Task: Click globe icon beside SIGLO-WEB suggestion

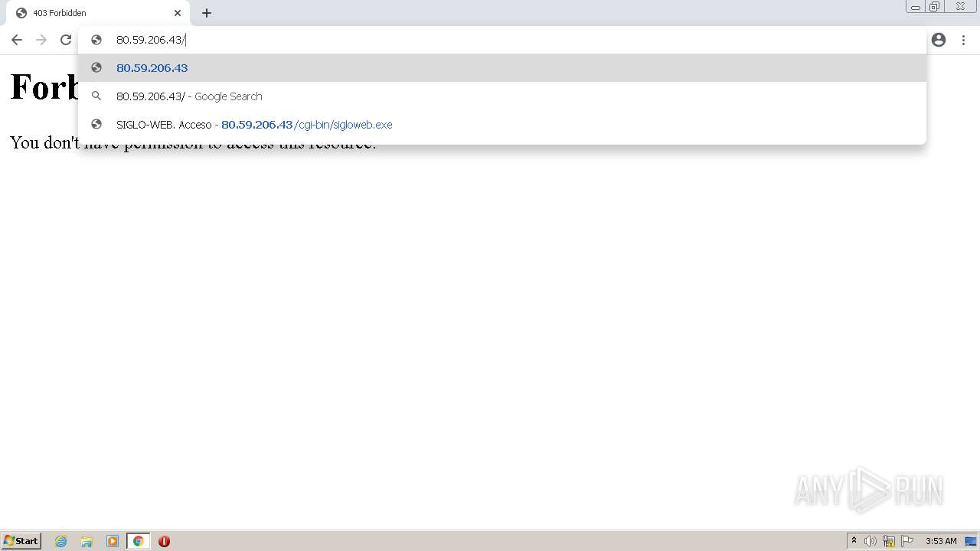Action: pos(96,125)
